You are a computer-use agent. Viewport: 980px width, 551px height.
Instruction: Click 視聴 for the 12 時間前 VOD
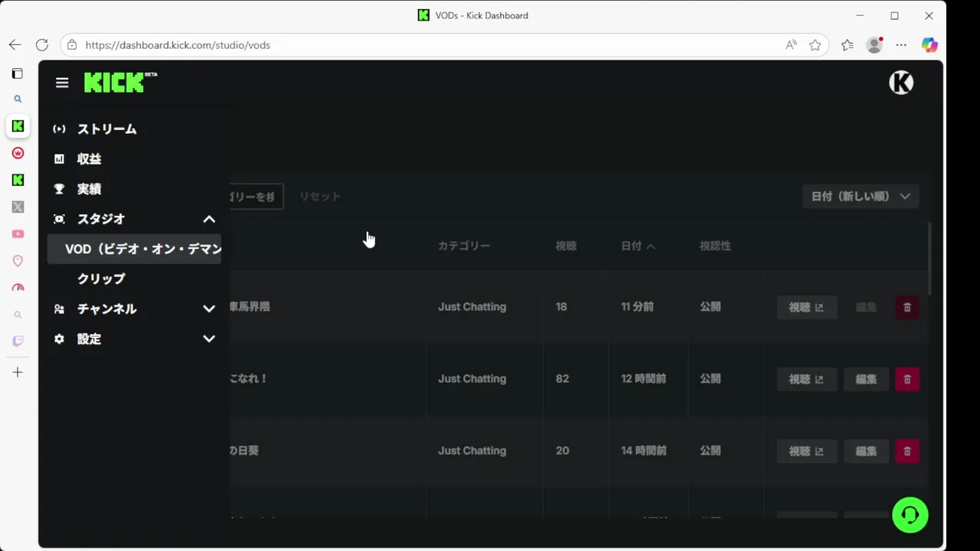tap(807, 380)
